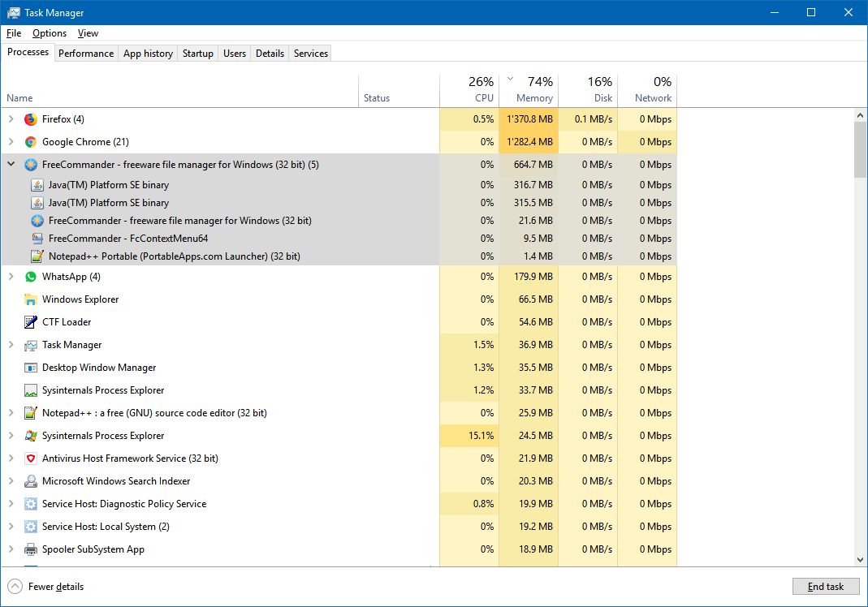The image size is (868, 607).
Task: Collapse the FreeCommander (5) process group
Action: click(x=11, y=165)
